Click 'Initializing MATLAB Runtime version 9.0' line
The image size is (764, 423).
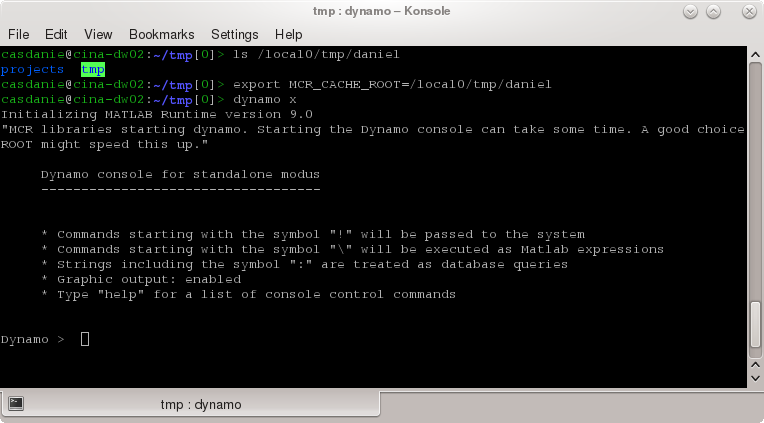[156, 115]
